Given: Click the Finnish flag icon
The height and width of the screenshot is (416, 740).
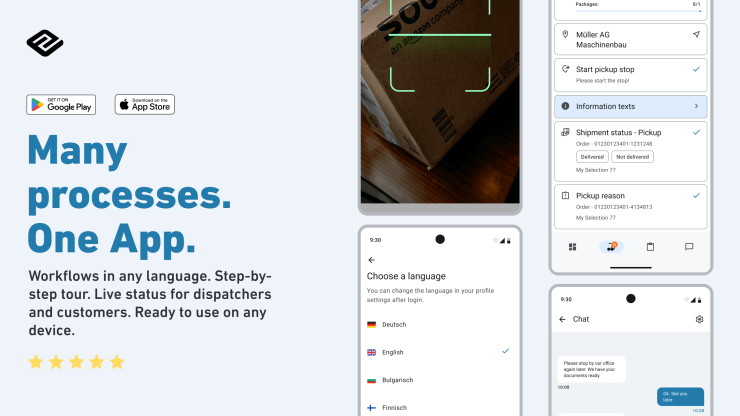Looking at the screenshot, I should pyautogui.click(x=371, y=408).
